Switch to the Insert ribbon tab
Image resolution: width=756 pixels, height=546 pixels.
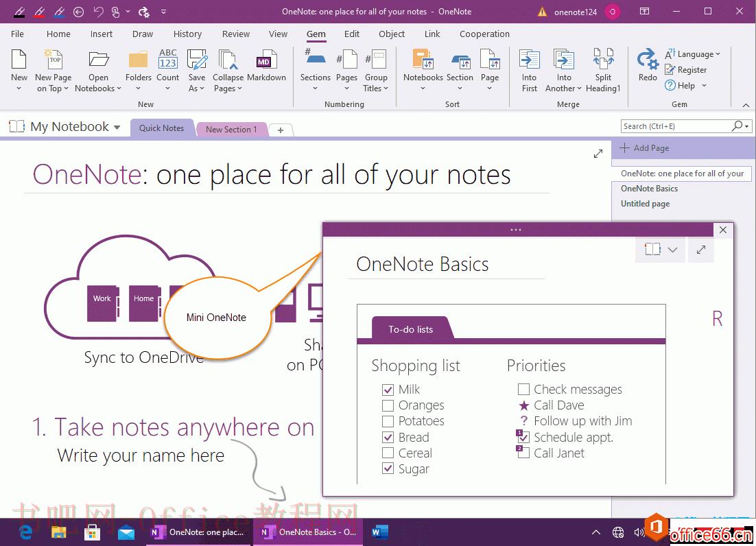[x=102, y=34]
